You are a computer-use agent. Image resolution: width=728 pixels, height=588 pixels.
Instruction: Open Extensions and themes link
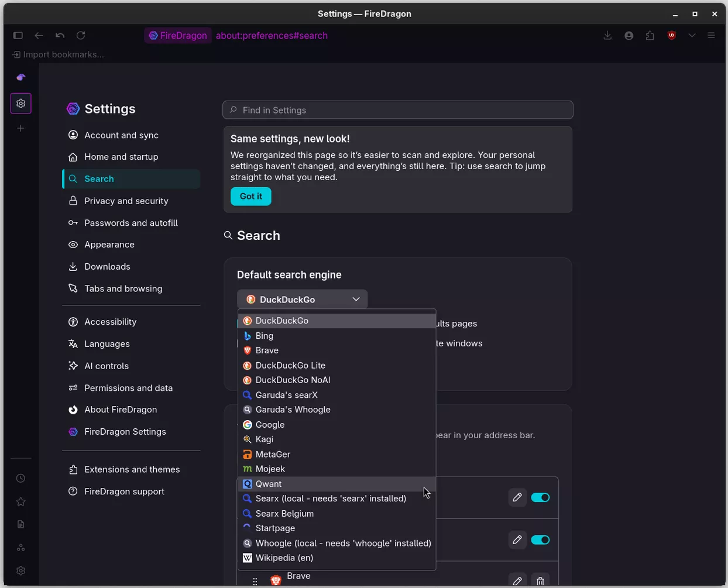(132, 469)
